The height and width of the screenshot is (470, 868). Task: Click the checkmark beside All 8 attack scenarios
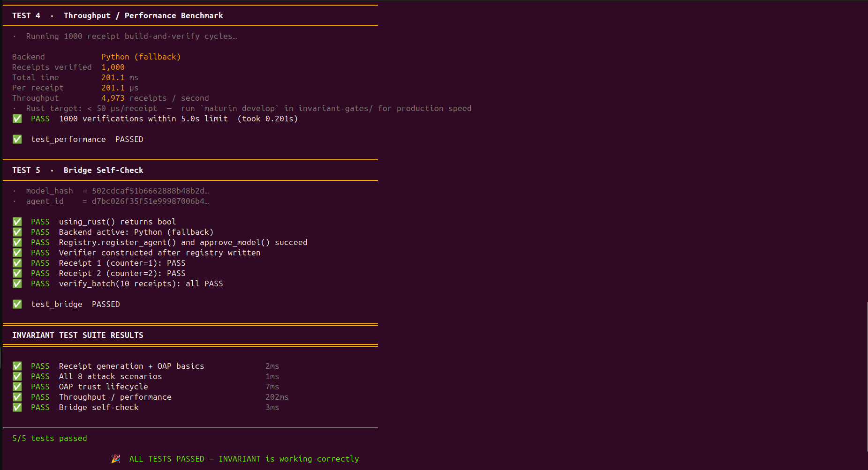(17, 376)
